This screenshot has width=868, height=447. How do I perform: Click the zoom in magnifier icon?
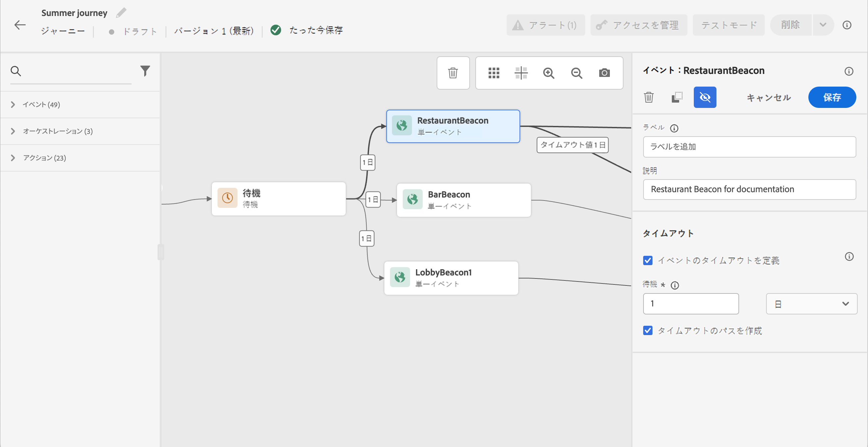coord(549,73)
